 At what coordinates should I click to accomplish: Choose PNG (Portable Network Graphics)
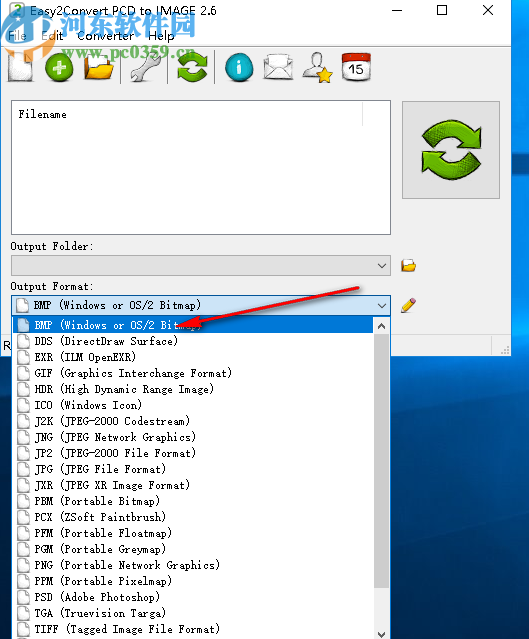coord(193,565)
